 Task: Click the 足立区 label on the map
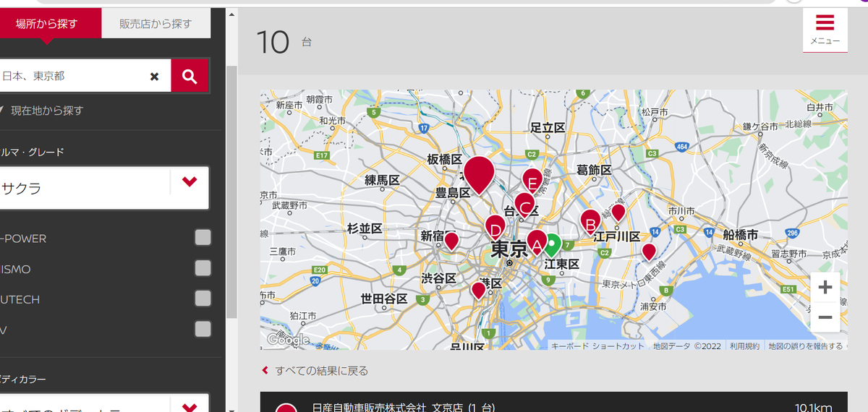(x=547, y=127)
